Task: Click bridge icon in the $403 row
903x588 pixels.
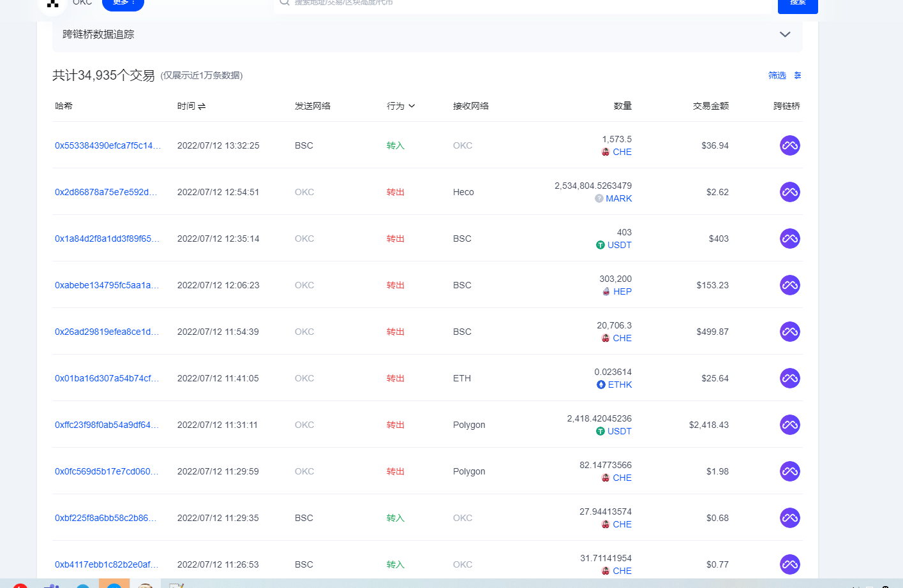Action: pos(789,239)
